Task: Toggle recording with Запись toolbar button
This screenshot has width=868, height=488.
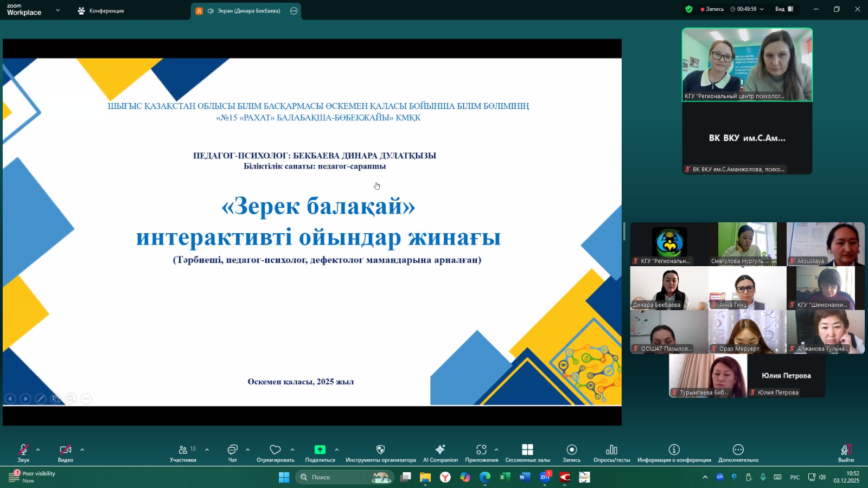Action: 571,453
